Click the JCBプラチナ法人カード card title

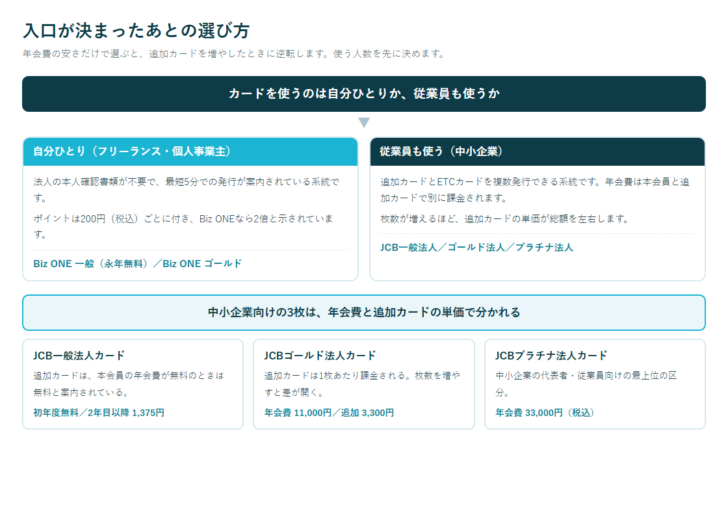click(551, 356)
